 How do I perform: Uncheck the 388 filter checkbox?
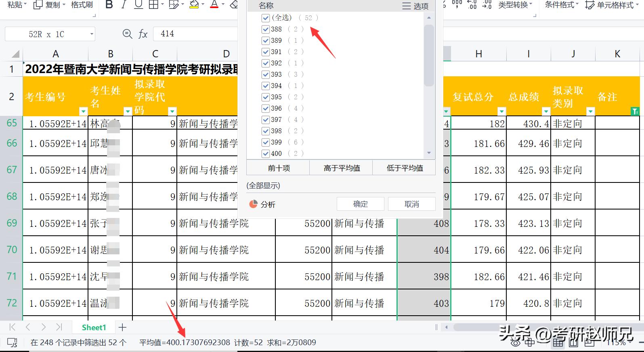(x=265, y=29)
